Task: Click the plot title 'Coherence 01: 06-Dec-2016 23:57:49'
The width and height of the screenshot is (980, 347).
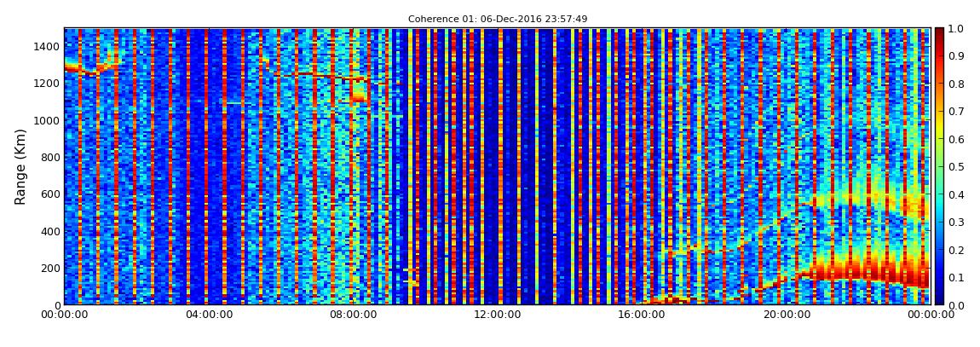Action: tap(498, 20)
